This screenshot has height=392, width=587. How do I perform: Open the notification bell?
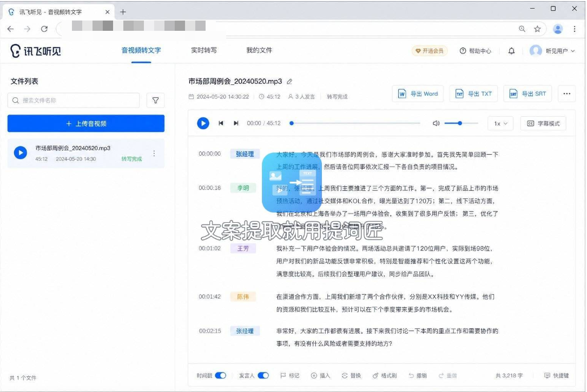pos(511,51)
